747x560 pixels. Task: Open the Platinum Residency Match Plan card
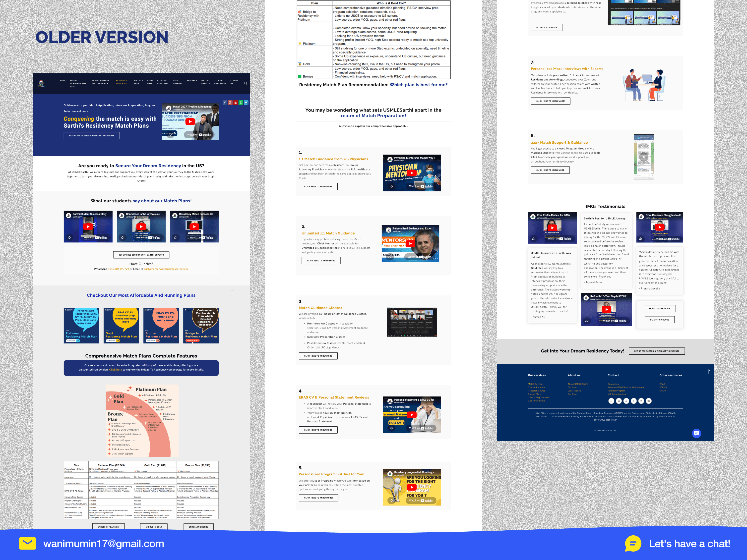pyautogui.click(x=81, y=325)
